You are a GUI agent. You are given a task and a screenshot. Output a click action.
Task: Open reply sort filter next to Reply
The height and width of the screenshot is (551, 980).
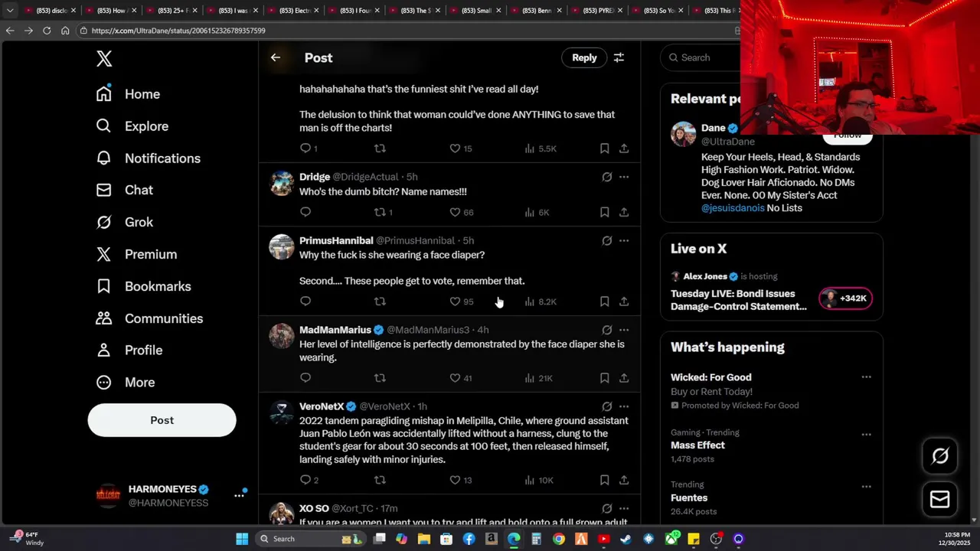click(x=619, y=57)
